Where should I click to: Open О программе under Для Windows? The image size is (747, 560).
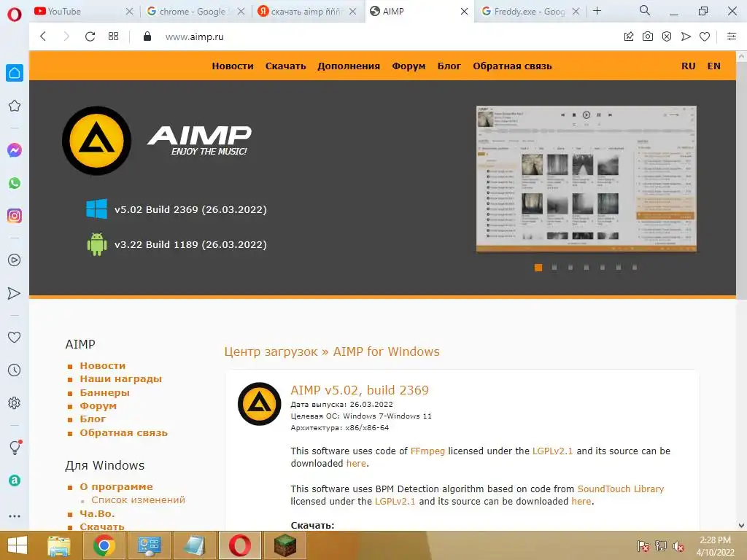[x=116, y=486]
